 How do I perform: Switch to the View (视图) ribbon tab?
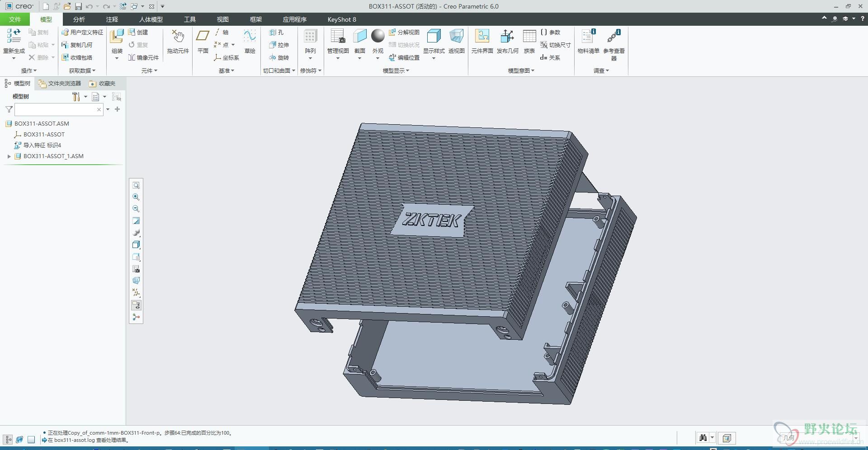click(223, 19)
